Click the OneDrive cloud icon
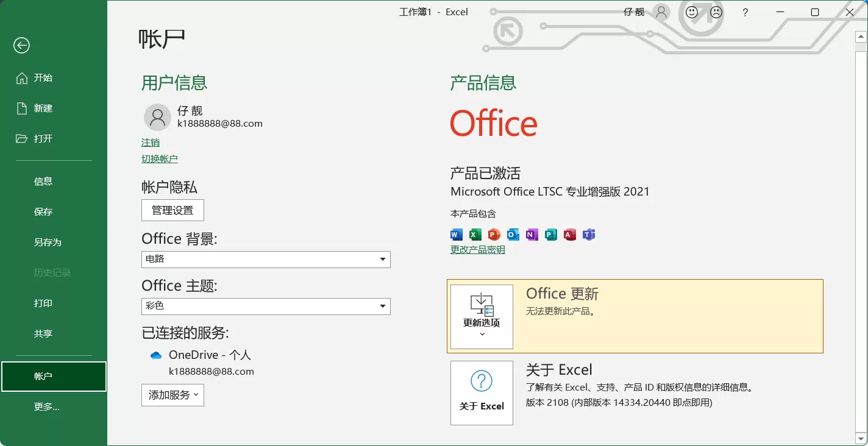868x446 pixels. 156,355
